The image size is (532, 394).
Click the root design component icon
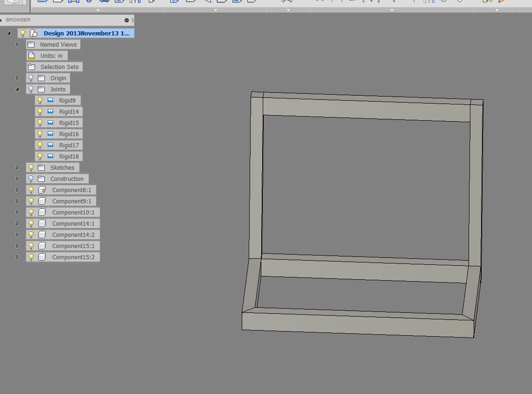pos(33,33)
